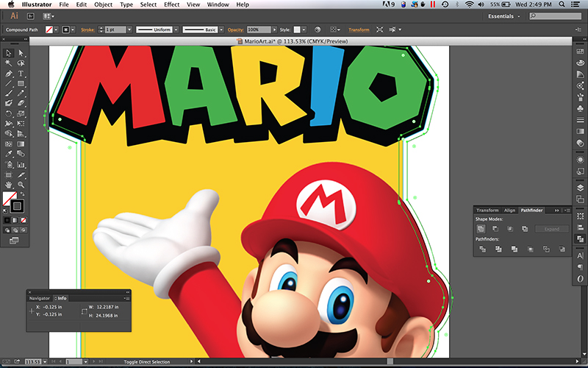Set paint mode to Color
The height and width of the screenshot is (368, 588).
pos(7,220)
